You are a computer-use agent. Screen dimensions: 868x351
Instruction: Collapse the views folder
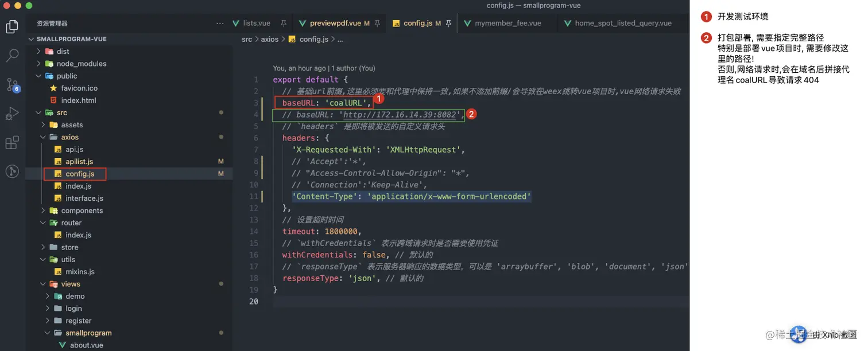pos(44,284)
